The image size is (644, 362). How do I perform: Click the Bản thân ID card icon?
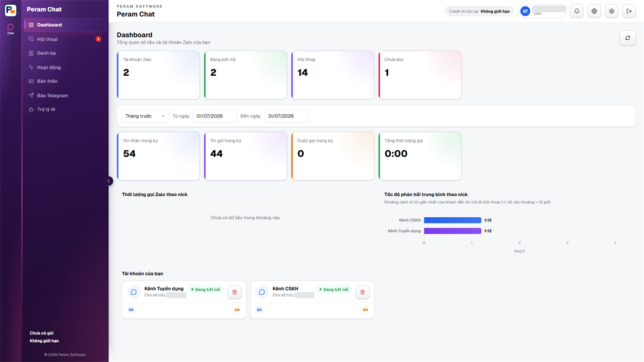tap(31, 81)
